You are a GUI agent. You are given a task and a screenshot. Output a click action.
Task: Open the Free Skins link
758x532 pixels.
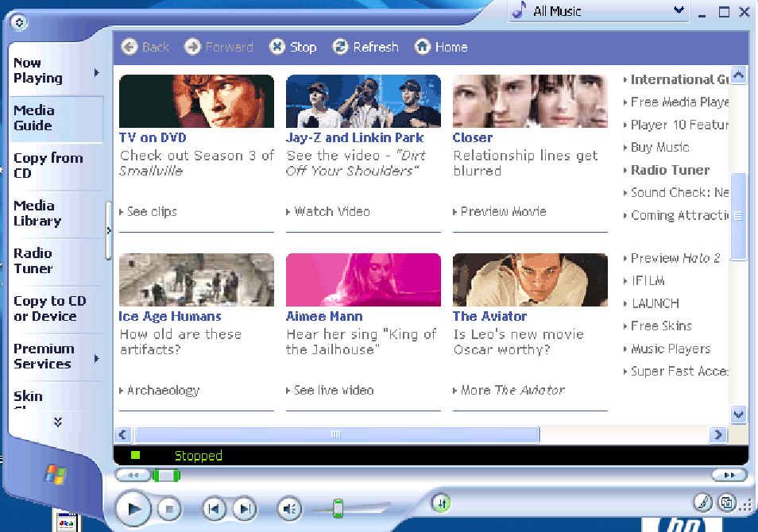coord(661,326)
